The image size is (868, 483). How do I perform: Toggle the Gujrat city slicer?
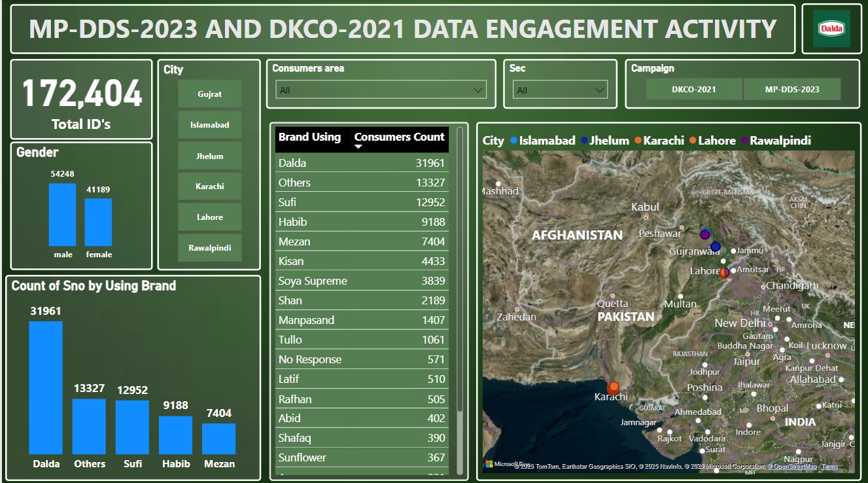click(209, 94)
